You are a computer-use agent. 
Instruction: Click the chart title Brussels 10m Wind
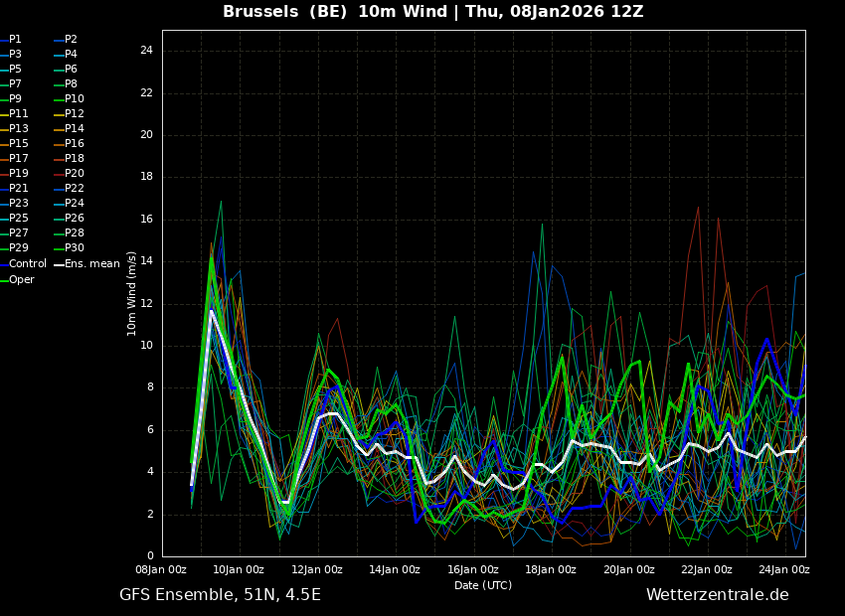point(432,12)
